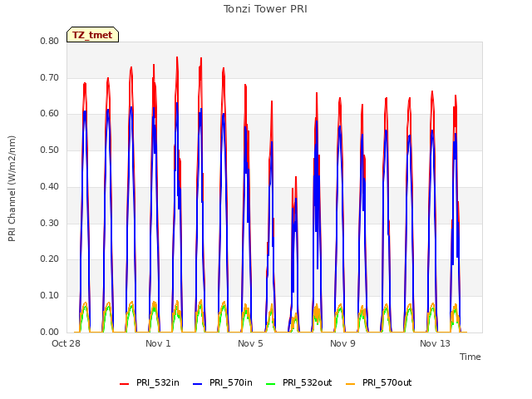Click the 0.50 y-axis tick label

point(50,150)
